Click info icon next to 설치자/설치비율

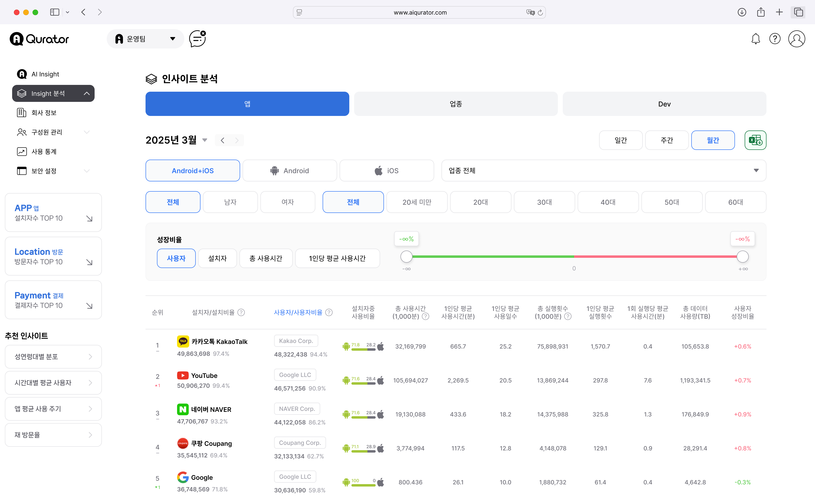[x=241, y=312]
